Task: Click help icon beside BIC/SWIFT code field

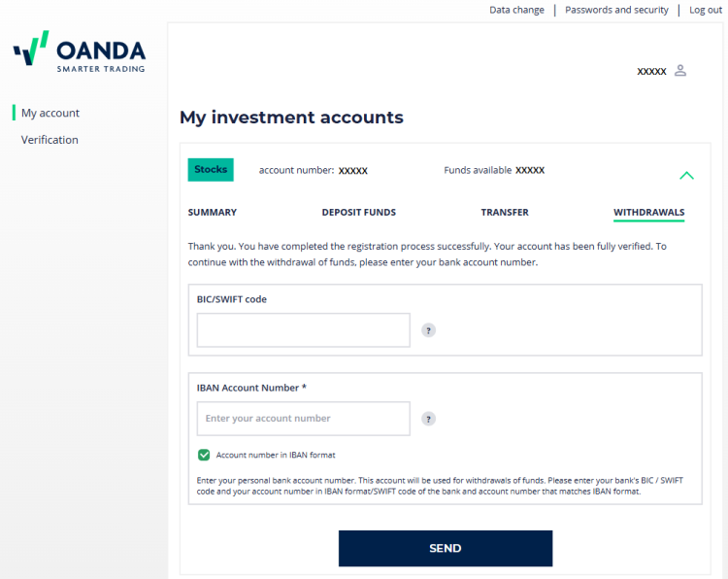Action: pos(428,330)
